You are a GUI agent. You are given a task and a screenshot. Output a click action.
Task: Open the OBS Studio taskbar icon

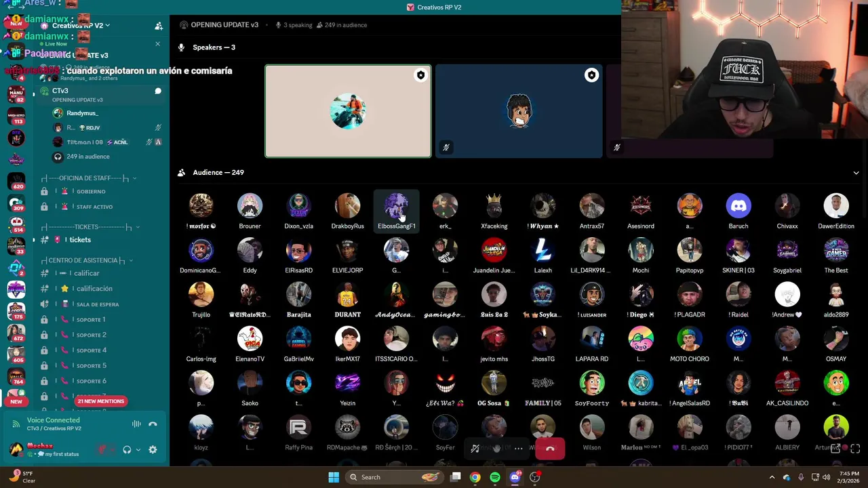click(535, 477)
